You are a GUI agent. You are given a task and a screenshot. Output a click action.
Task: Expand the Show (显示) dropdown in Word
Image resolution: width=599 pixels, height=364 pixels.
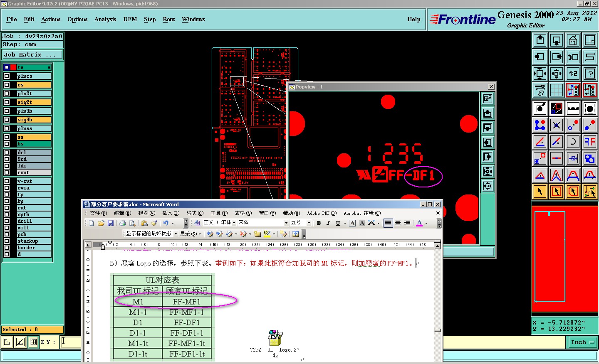click(x=191, y=234)
